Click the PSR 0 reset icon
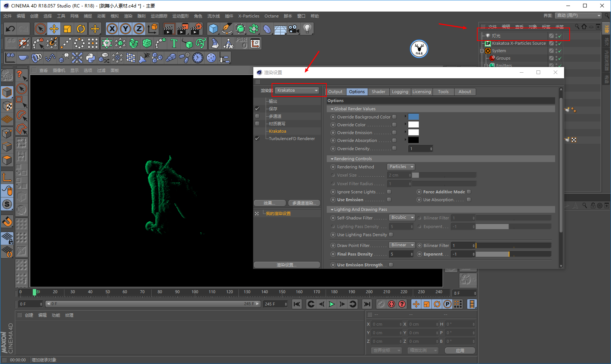The height and width of the screenshot is (364, 611). point(241,44)
